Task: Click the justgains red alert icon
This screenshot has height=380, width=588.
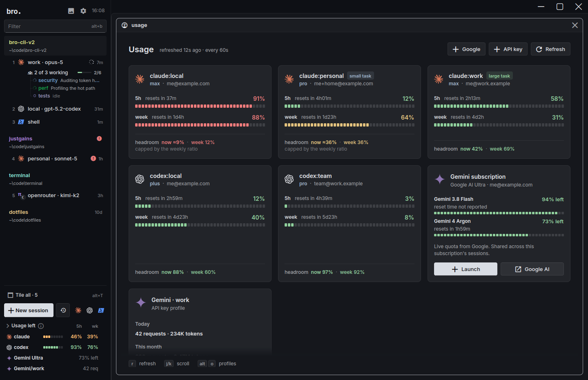Action: pos(99,139)
